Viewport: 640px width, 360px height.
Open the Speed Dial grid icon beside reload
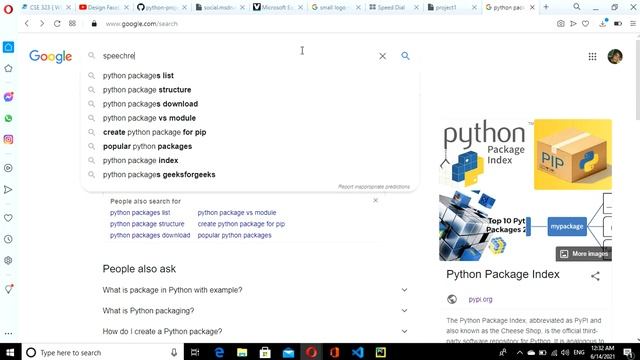click(72, 24)
